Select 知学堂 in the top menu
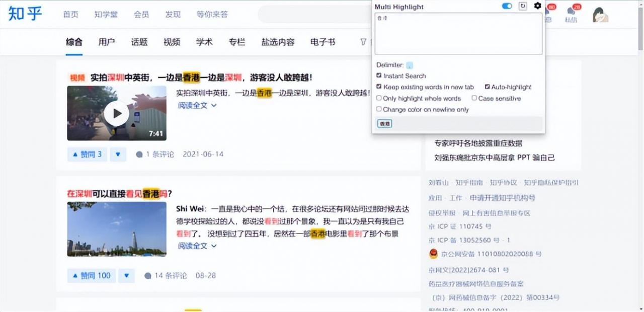 pyautogui.click(x=105, y=15)
